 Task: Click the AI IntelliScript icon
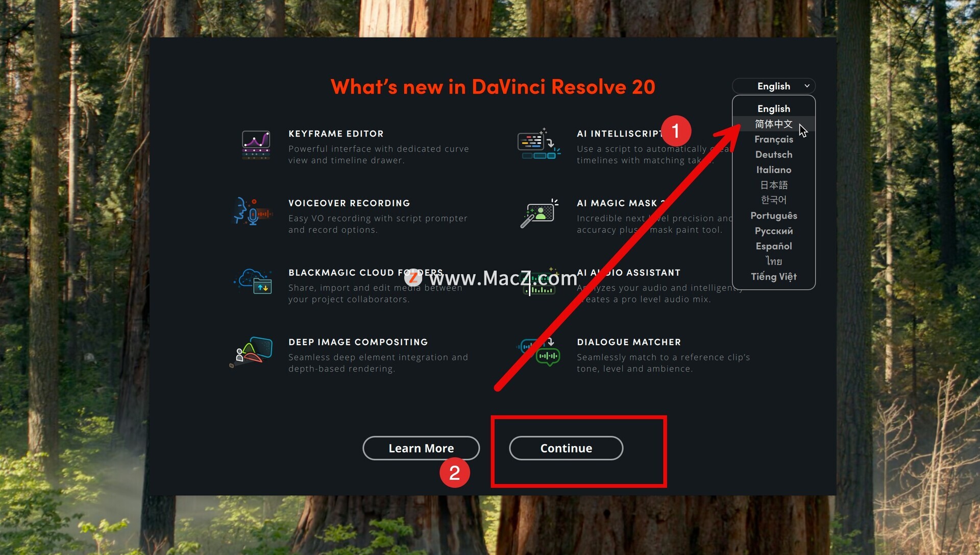click(539, 144)
